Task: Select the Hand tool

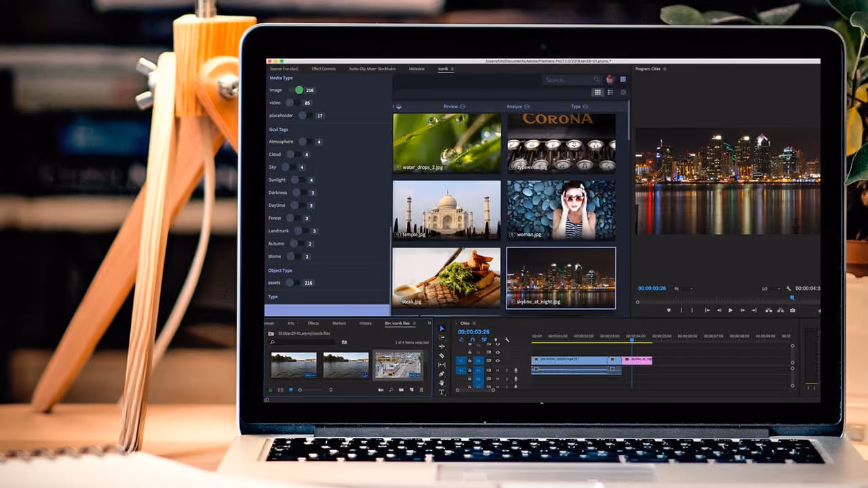Action: coord(442,383)
